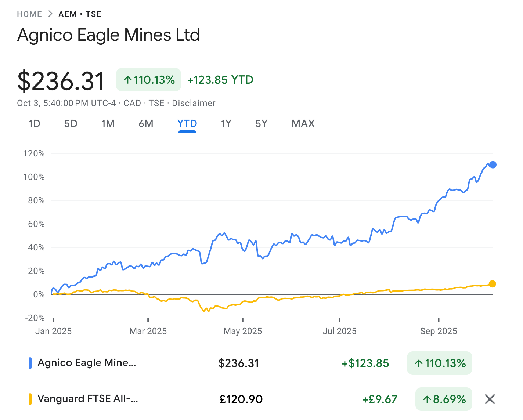Switch to the 1D range tab

tap(35, 124)
